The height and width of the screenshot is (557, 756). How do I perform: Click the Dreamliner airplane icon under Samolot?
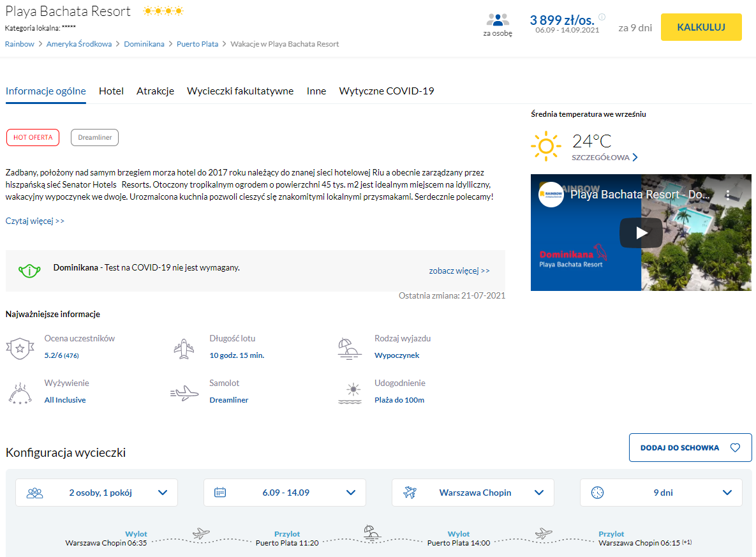pyautogui.click(x=184, y=393)
